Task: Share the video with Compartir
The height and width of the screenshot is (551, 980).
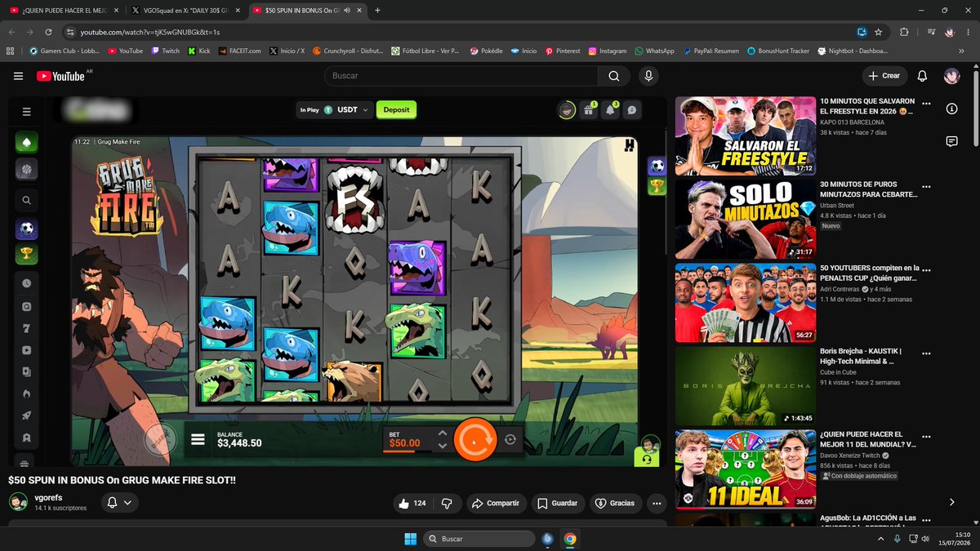Action: [495, 504]
